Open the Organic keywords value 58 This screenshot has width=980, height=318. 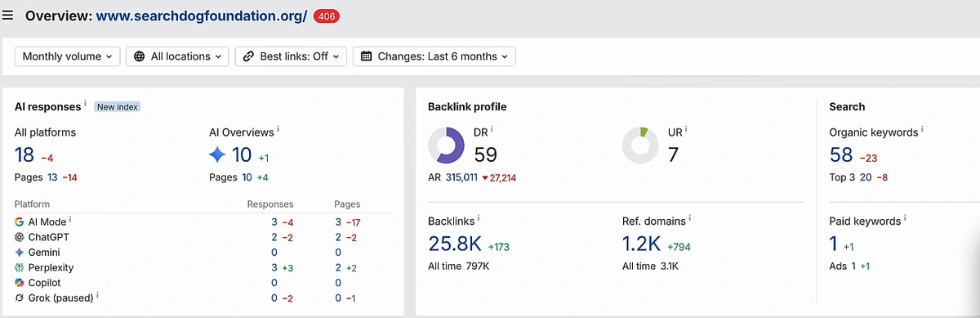coord(841,155)
